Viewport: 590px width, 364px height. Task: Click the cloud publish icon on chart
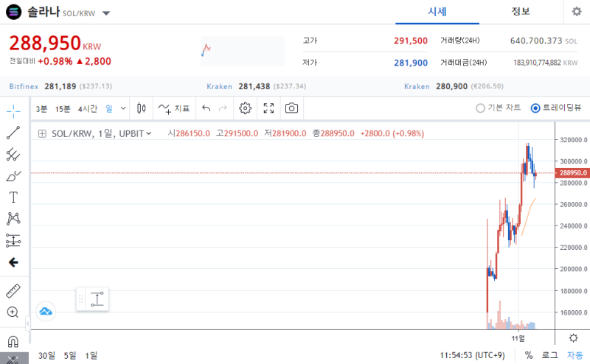tap(46, 312)
